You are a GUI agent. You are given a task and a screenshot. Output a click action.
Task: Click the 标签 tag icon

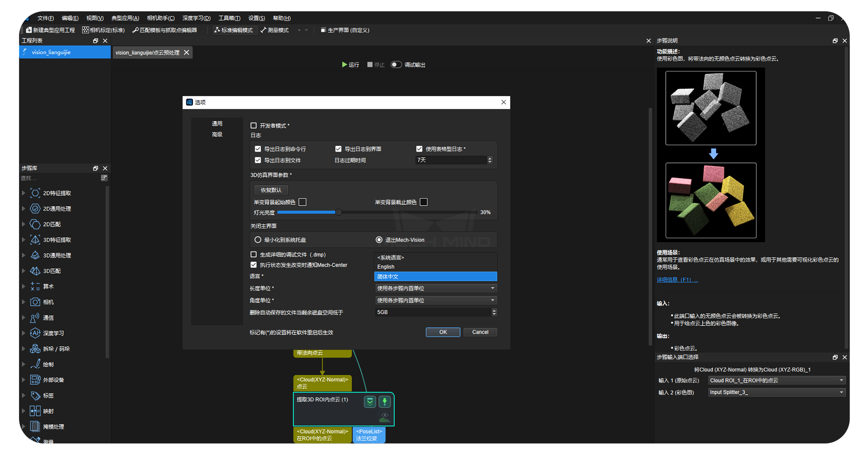coord(35,396)
